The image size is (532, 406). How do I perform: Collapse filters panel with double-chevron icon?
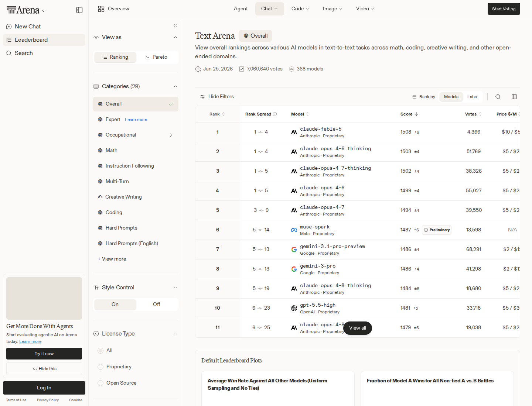pos(175,25)
